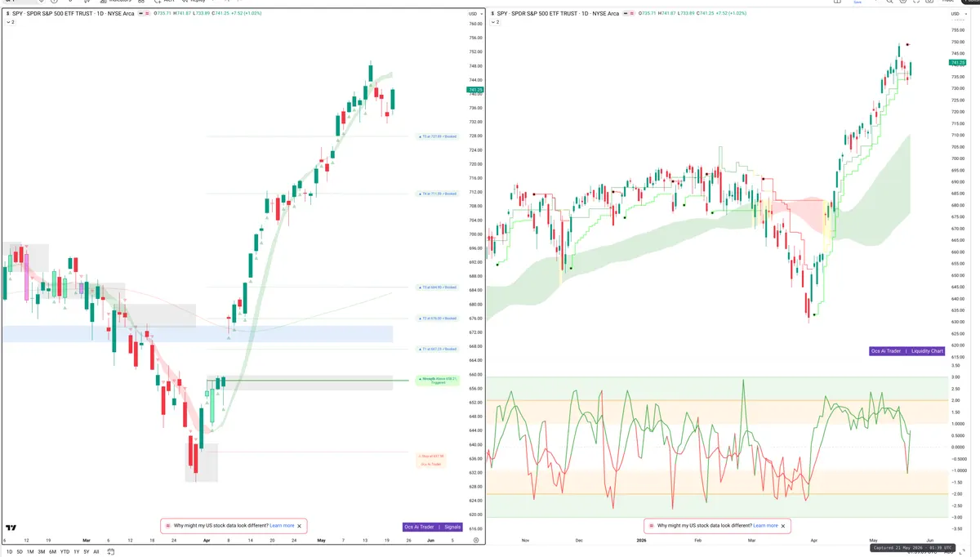Click the info icon in the left chart data notice

click(x=167, y=526)
